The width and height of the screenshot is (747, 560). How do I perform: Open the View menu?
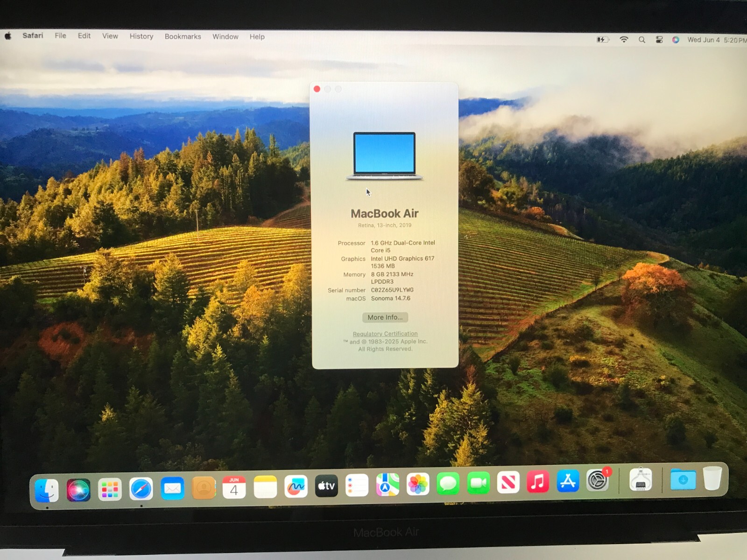click(x=110, y=36)
